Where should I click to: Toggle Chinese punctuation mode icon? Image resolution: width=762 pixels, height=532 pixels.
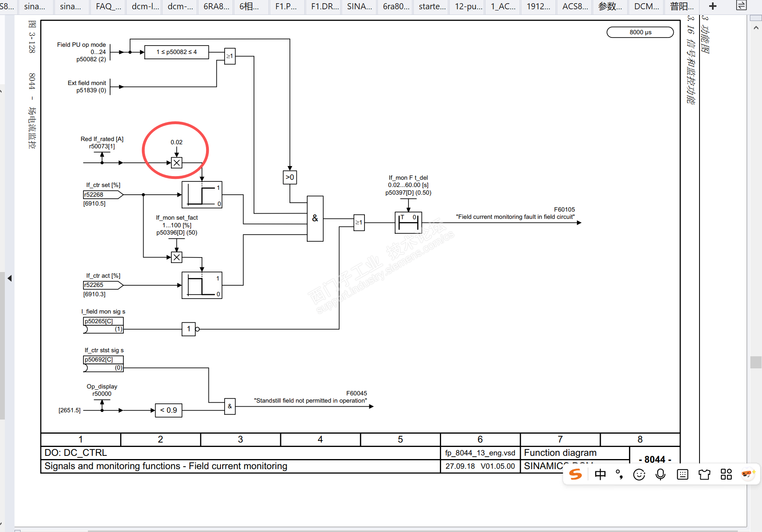[x=620, y=474]
